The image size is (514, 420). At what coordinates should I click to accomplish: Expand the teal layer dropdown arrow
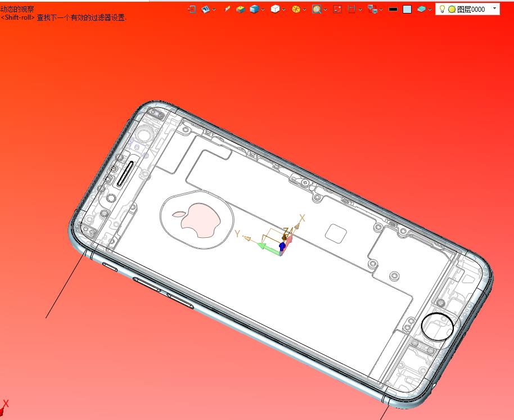[430, 10]
